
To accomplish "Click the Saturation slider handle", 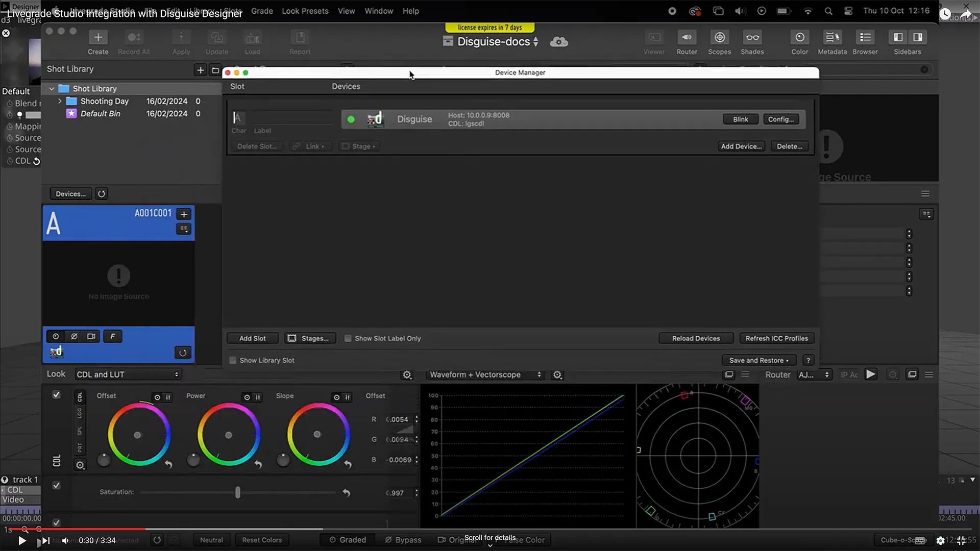I will point(237,492).
